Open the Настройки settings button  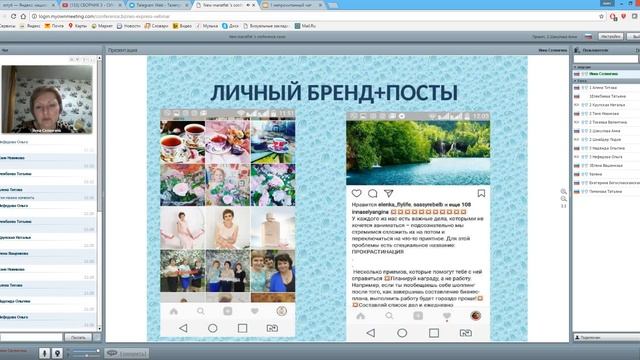pyautogui.click(x=611, y=36)
